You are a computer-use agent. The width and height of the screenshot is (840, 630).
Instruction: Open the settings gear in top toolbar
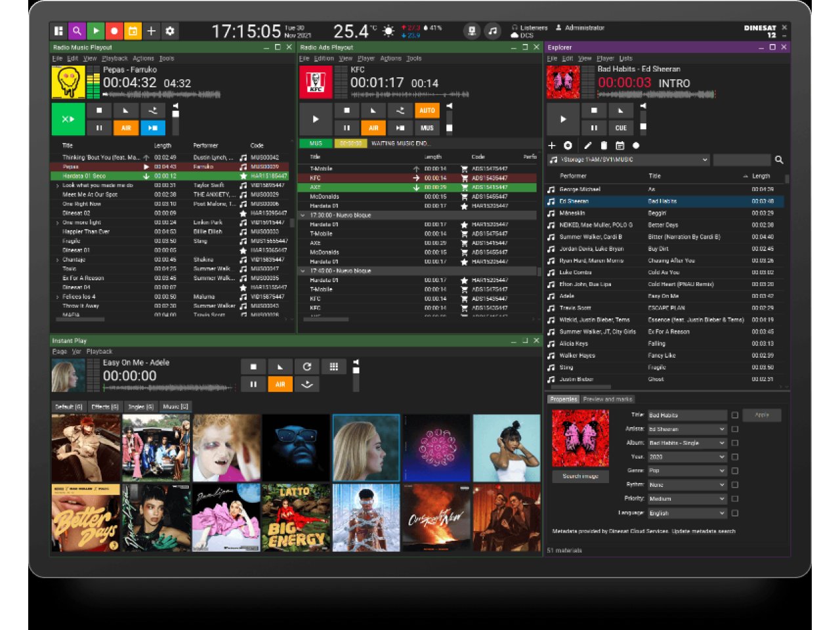(x=170, y=31)
